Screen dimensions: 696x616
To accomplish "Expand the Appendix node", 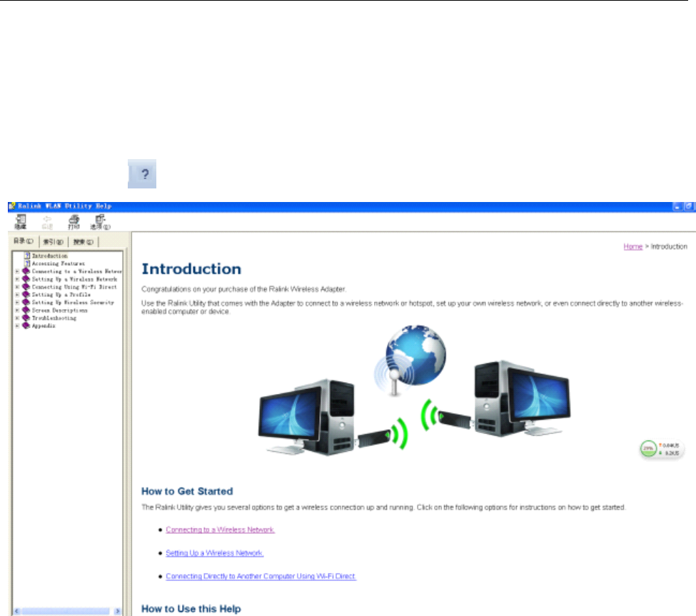I will coord(17,325).
